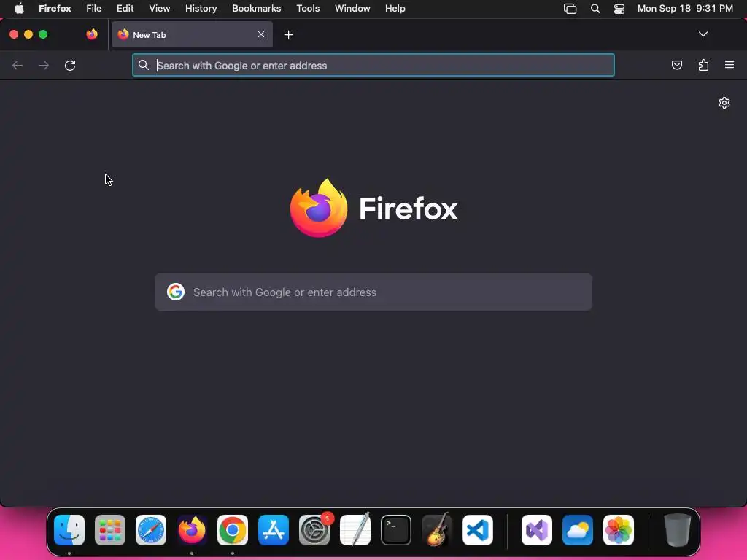Click the date and time clock

pos(685,9)
